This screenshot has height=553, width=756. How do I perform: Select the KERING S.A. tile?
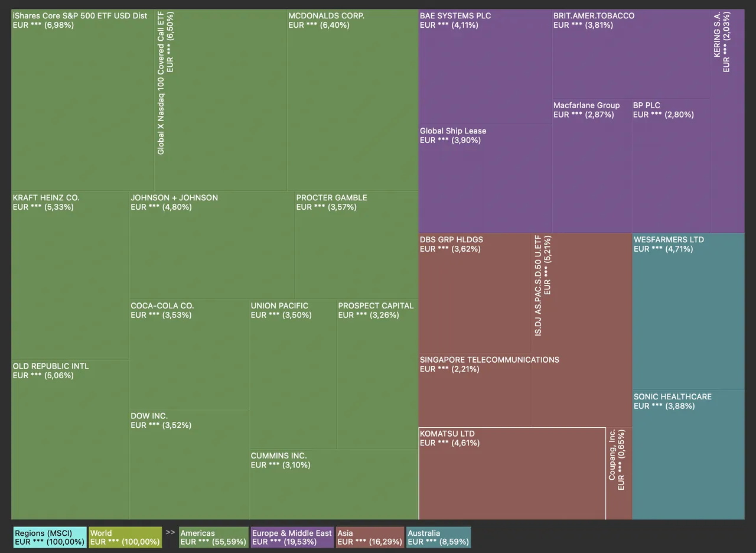[728, 121]
